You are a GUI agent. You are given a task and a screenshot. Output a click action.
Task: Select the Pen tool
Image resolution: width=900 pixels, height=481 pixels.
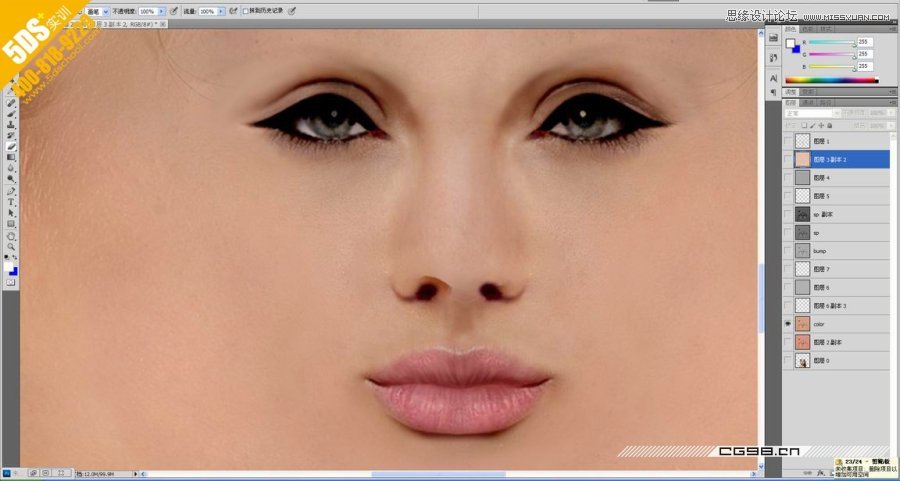(11, 192)
